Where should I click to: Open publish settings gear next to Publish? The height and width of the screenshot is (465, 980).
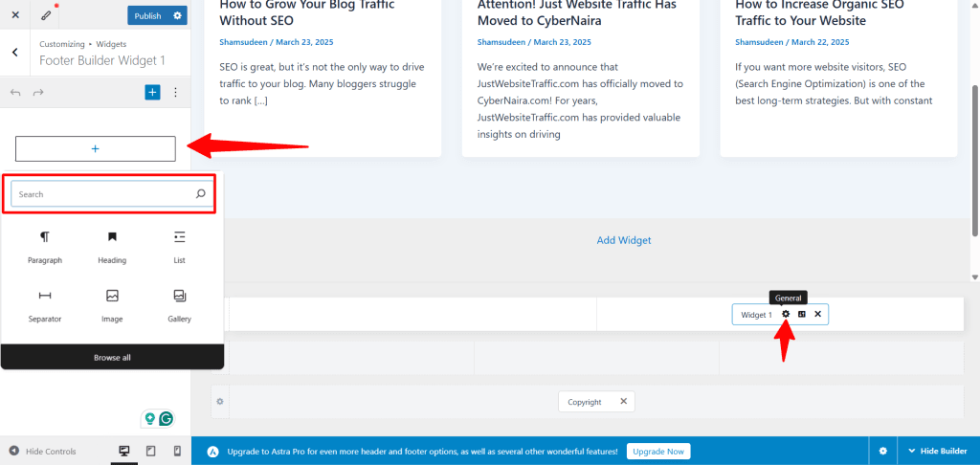177,15
